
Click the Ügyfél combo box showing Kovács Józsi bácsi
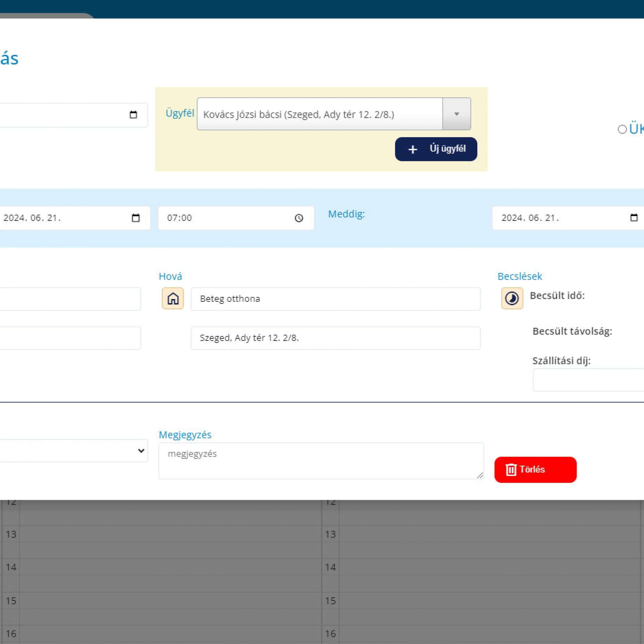(319, 114)
